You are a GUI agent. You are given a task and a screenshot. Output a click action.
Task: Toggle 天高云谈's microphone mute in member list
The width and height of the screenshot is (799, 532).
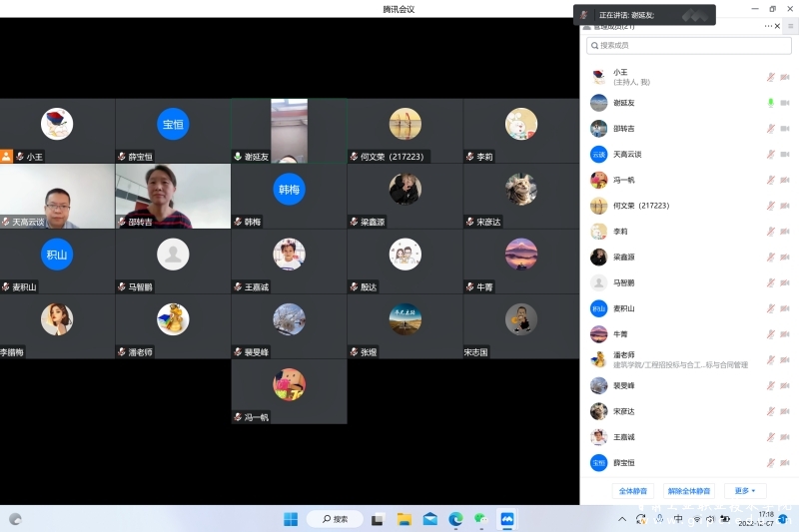tap(770, 155)
